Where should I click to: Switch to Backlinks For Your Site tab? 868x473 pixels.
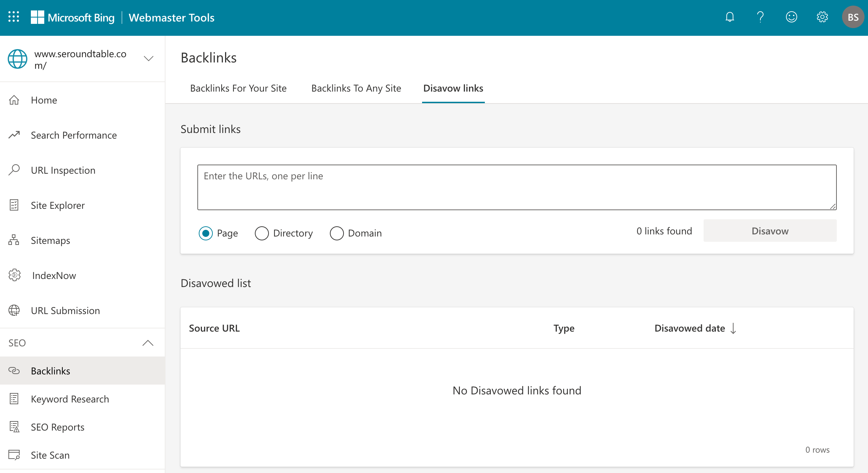(238, 88)
